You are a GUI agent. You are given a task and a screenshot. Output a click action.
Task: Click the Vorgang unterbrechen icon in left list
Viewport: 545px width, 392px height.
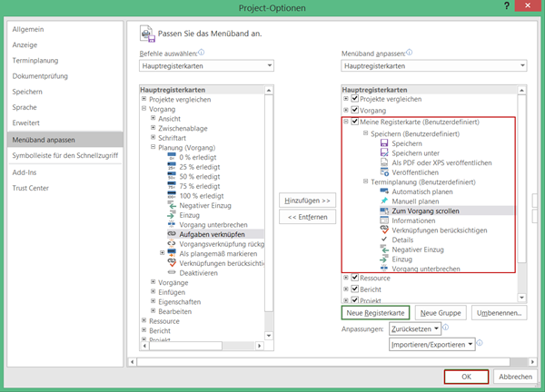coord(173,223)
